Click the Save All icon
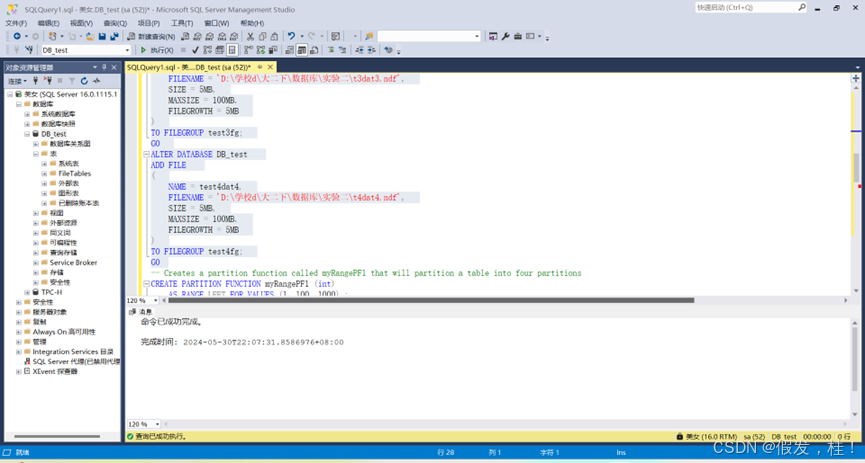 point(114,36)
